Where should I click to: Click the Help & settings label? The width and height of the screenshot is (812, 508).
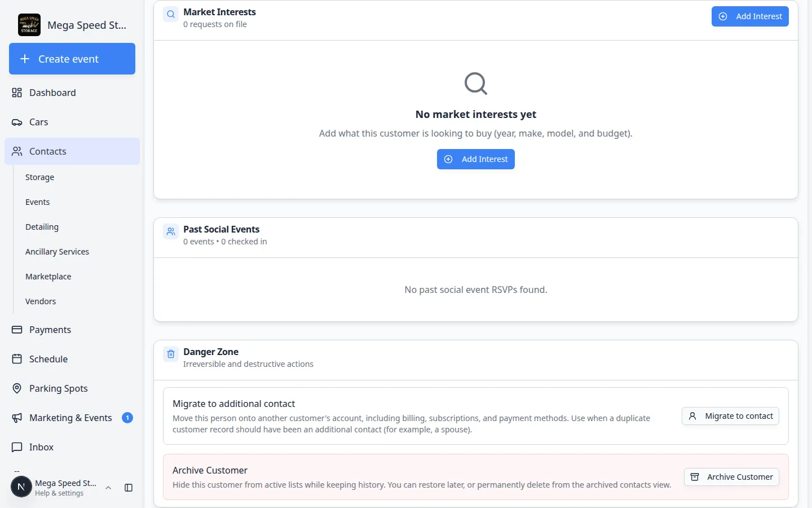[x=59, y=493]
